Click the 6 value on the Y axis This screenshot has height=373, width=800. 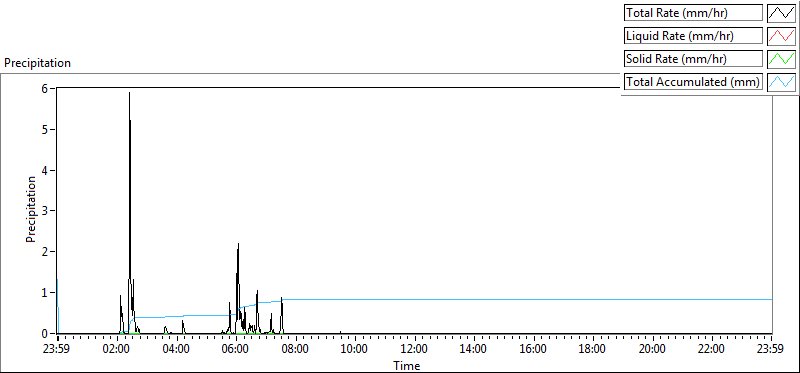click(x=45, y=88)
